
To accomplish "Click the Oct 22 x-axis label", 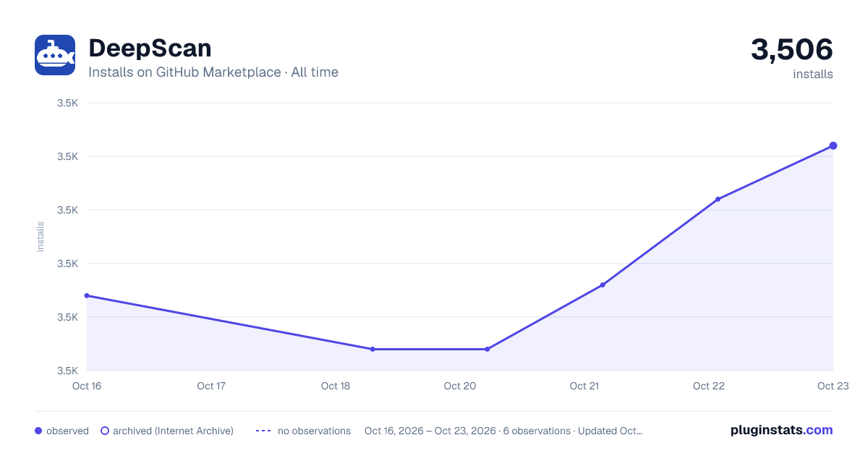I will [709, 386].
